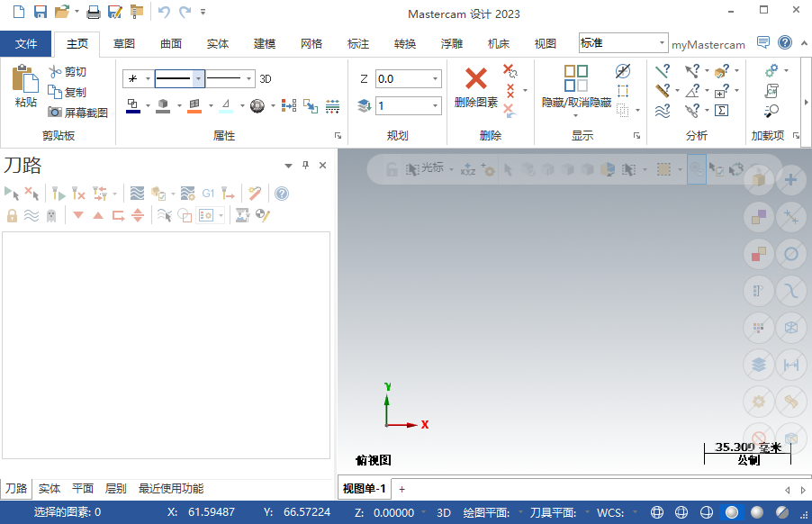Toggle the 3D mode in the status bar

click(x=444, y=512)
